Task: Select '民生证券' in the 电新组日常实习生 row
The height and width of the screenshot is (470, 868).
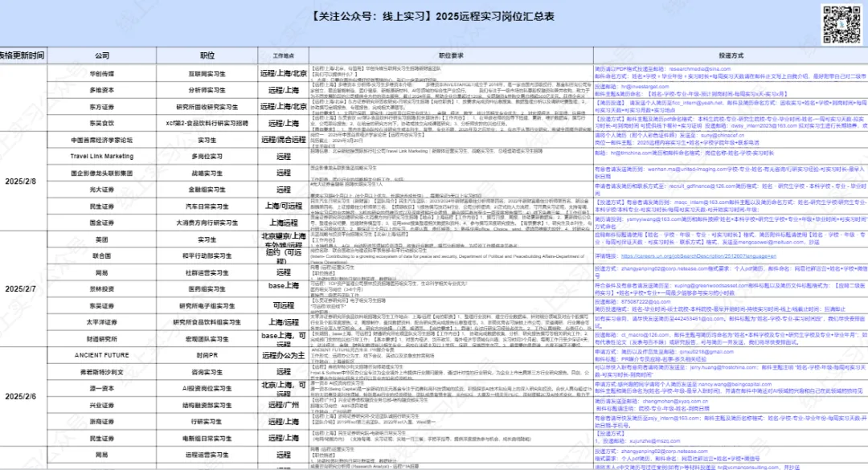Action: coord(102,439)
